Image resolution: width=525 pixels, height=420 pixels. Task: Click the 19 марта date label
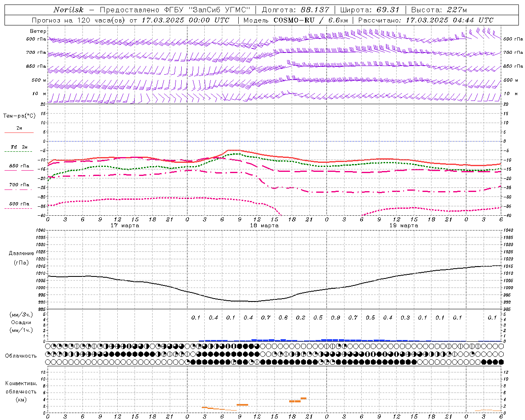(404, 226)
